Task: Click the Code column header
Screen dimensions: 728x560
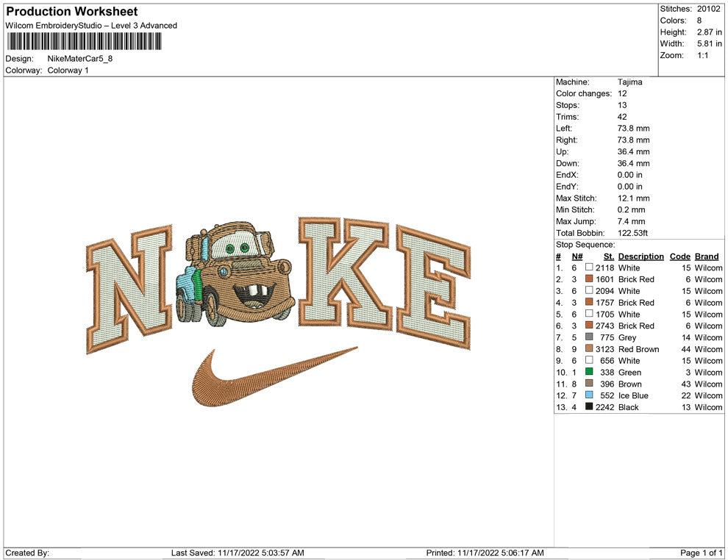Action: click(679, 256)
